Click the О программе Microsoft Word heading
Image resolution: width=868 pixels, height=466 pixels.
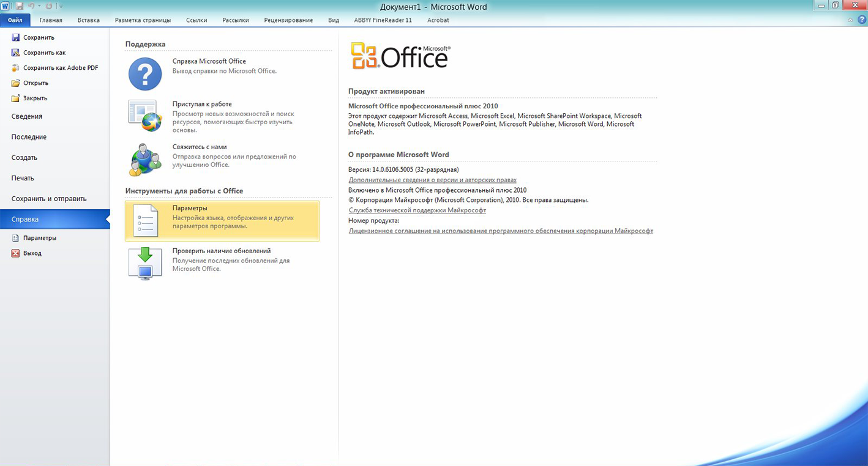coord(398,155)
